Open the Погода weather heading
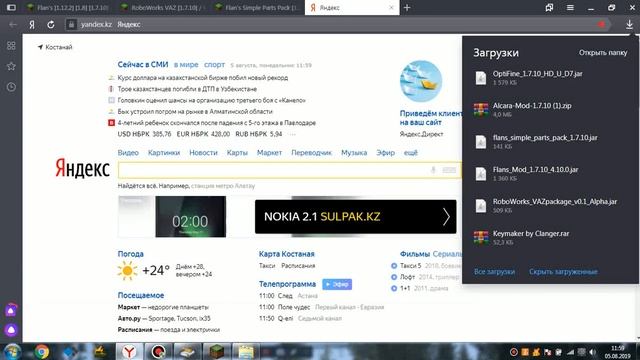The width and height of the screenshot is (640, 360). [131, 254]
